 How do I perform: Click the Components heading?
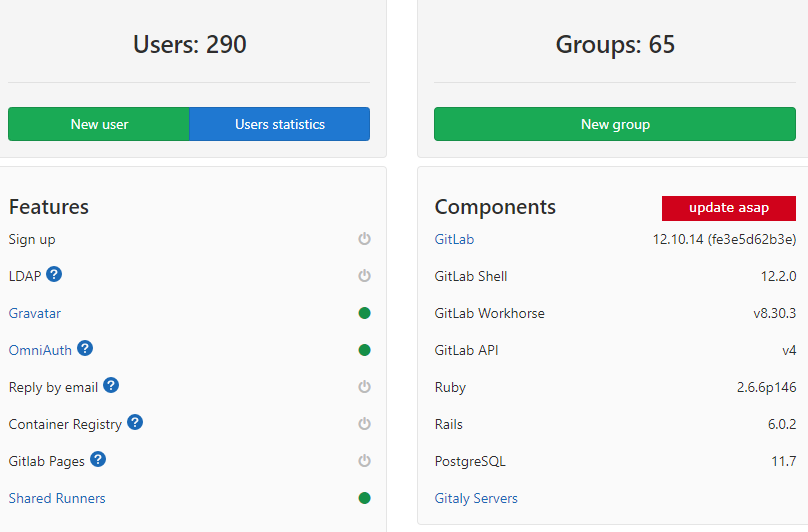pyautogui.click(x=495, y=207)
